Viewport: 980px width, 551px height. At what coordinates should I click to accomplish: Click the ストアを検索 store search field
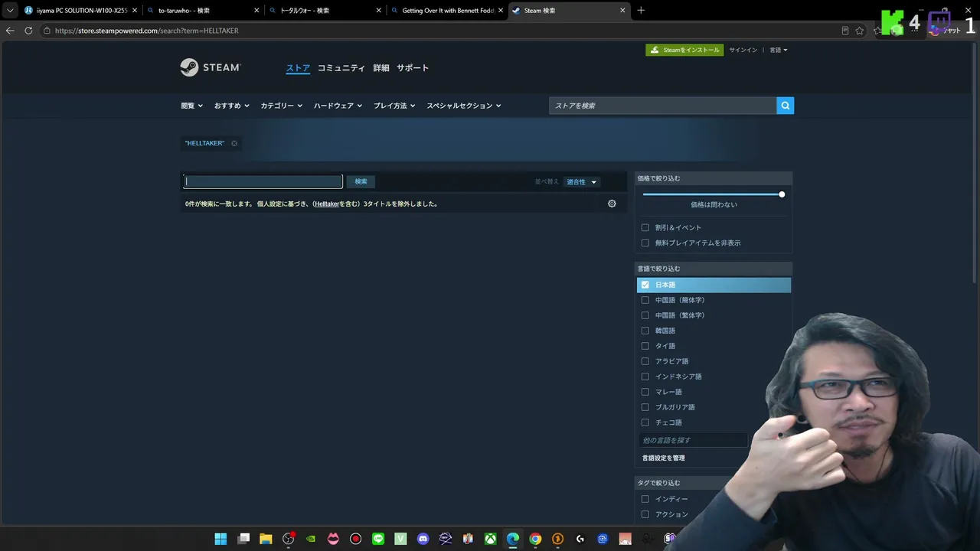click(662, 106)
